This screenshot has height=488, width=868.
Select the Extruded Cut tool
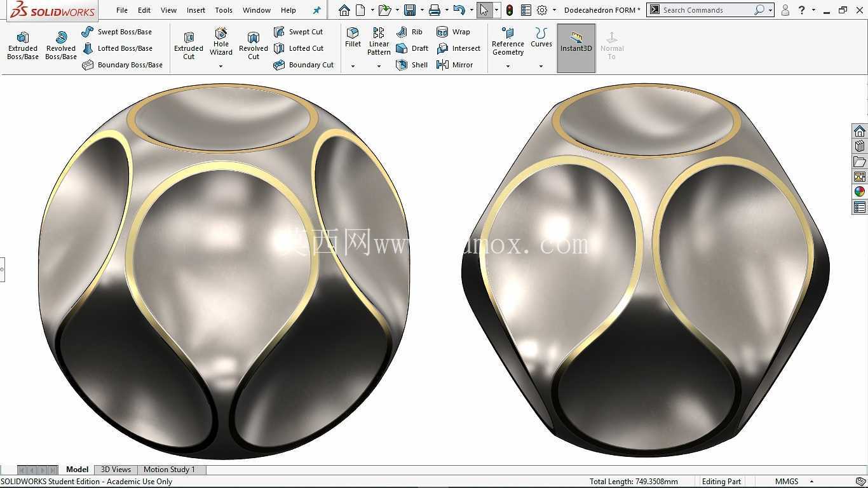click(189, 46)
